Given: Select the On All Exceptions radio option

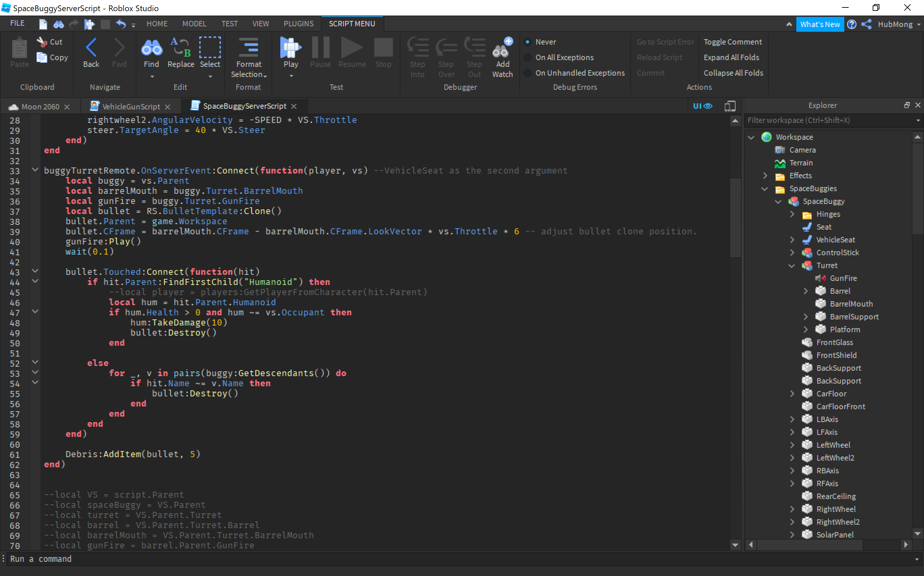Looking at the screenshot, I should [528, 57].
